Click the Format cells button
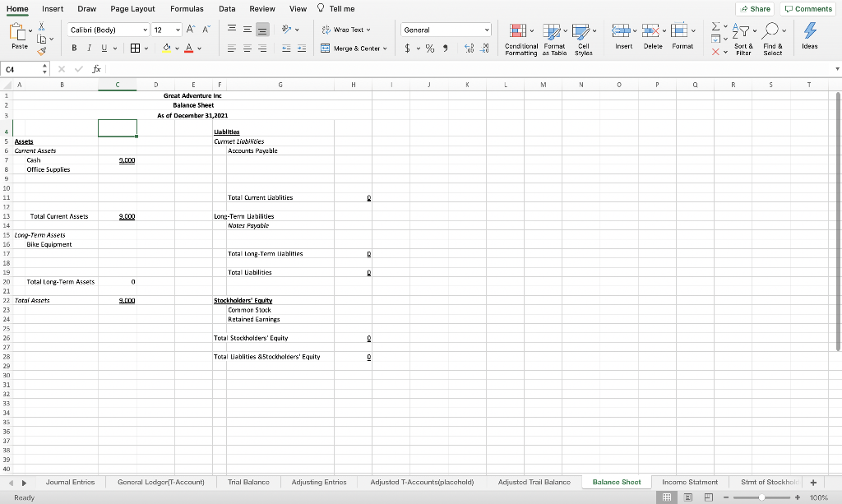This screenshot has height=504, width=842. point(682,36)
